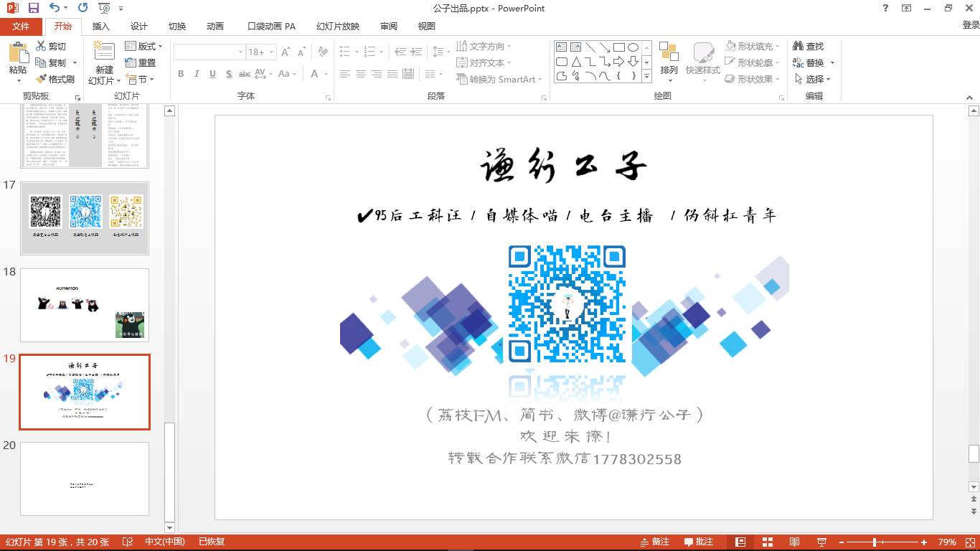980x551 pixels.
Task: Click the zoom slider handle in status bar
Action: pos(875,542)
